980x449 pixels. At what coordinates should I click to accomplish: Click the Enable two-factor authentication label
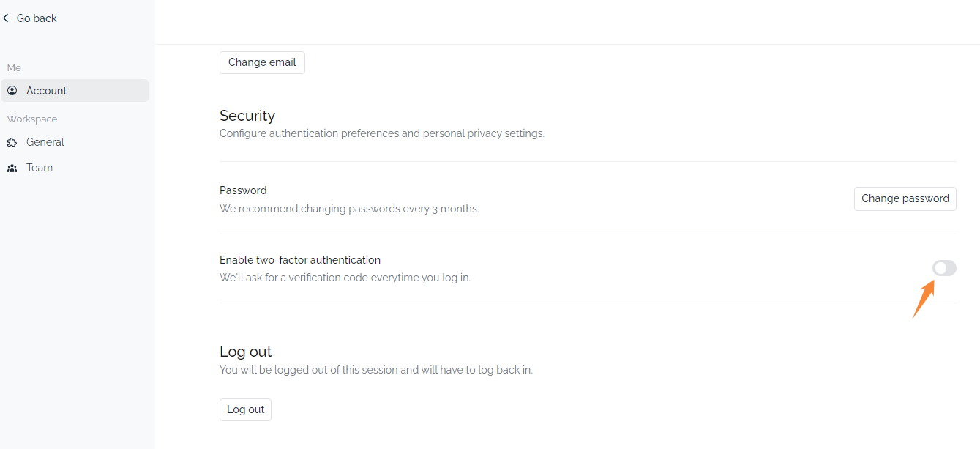click(x=300, y=260)
